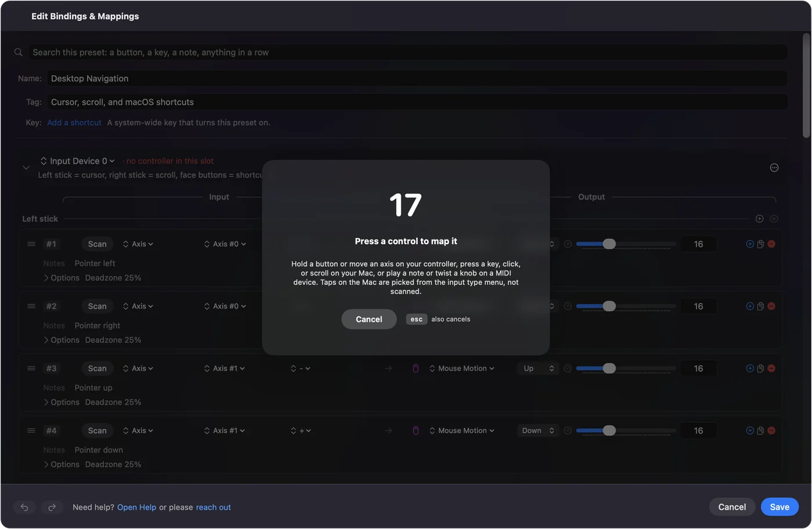Click the search magnifier icon
The image size is (812, 529).
(19, 52)
